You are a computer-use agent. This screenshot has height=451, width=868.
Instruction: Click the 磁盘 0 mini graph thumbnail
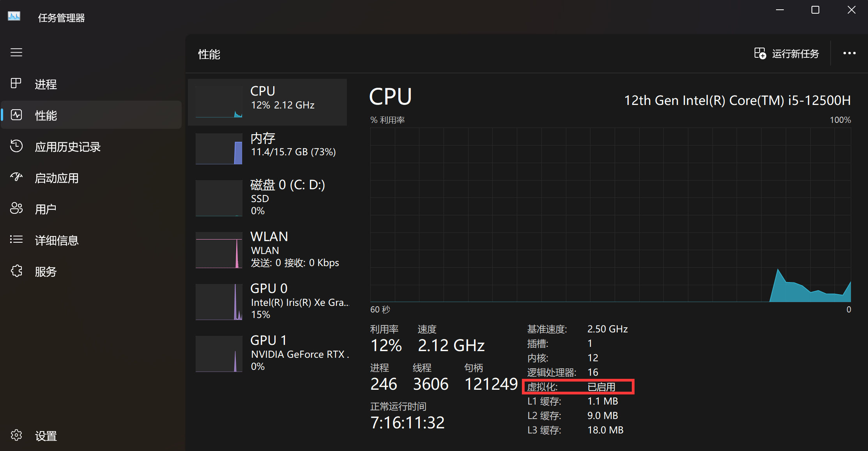pyautogui.click(x=219, y=198)
